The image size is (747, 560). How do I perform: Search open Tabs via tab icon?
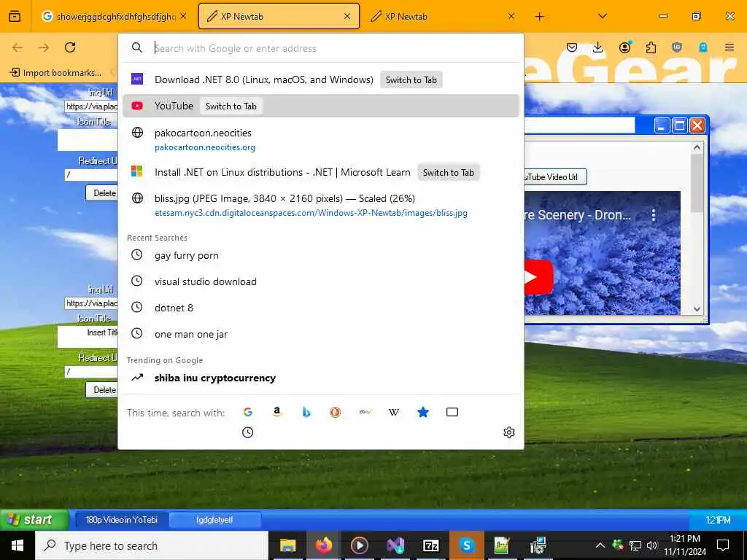[x=452, y=412]
